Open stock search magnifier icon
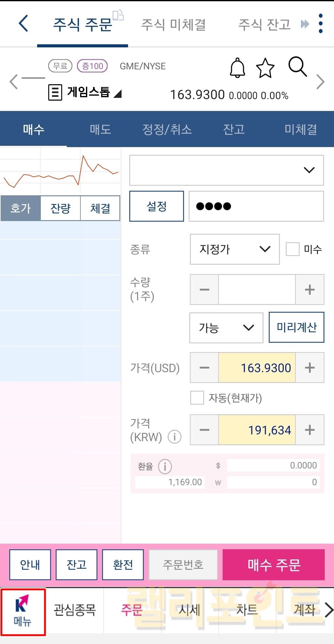This screenshot has height=644, width=334. pos(297,67)
